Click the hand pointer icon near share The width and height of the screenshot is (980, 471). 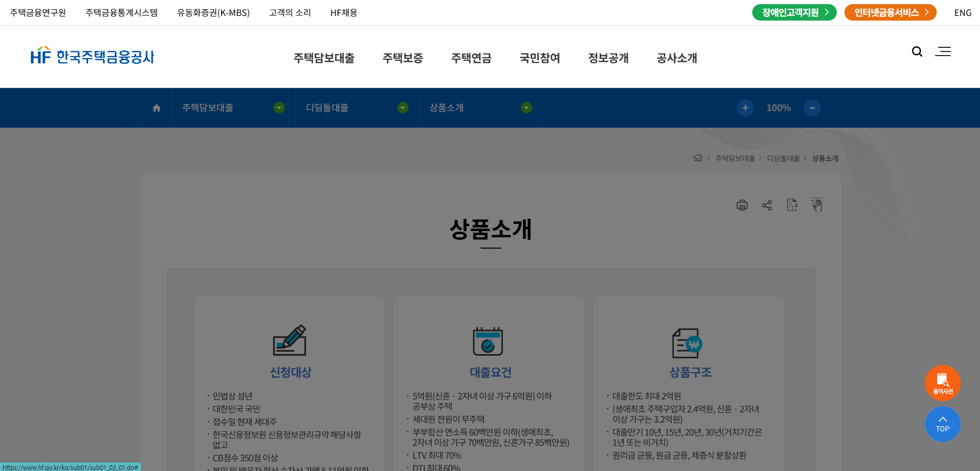click(817, 205)
